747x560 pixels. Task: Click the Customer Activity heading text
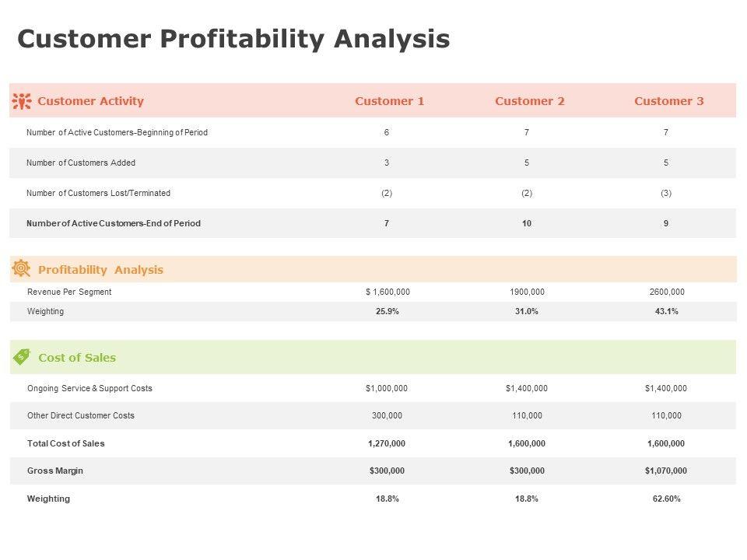coord(90,101)
